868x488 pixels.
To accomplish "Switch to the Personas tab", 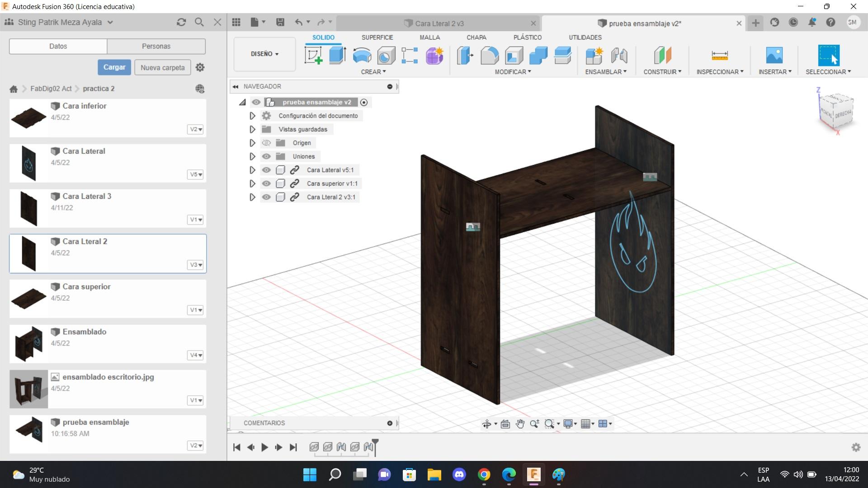I will (156, 46).
